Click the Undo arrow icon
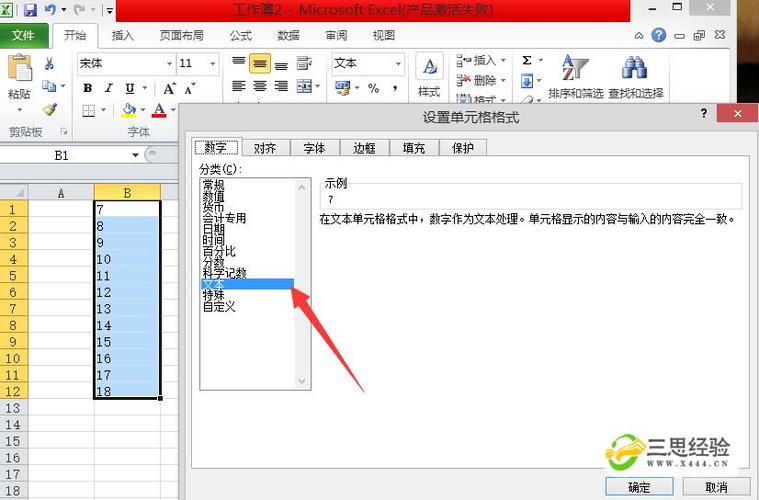Viewport: 759px width, 500px height. pos(51,10)
